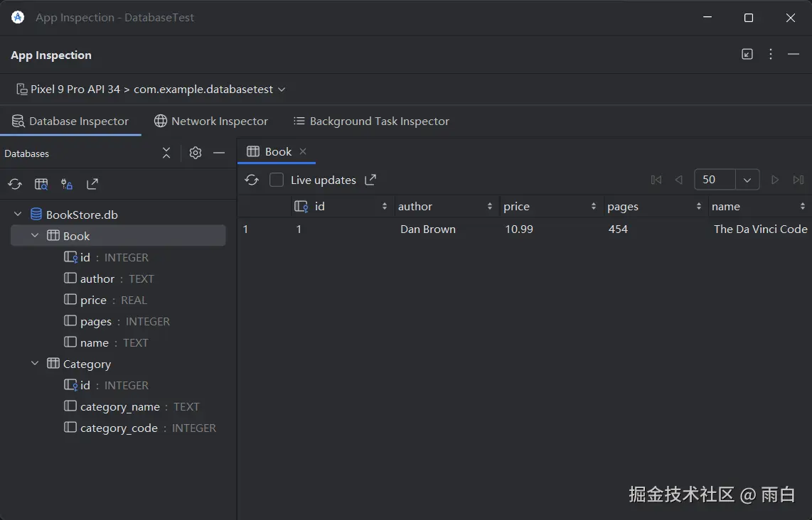The image size is (812, 520).
Task: Refresh the Book table data
Action: coord(252,180)
